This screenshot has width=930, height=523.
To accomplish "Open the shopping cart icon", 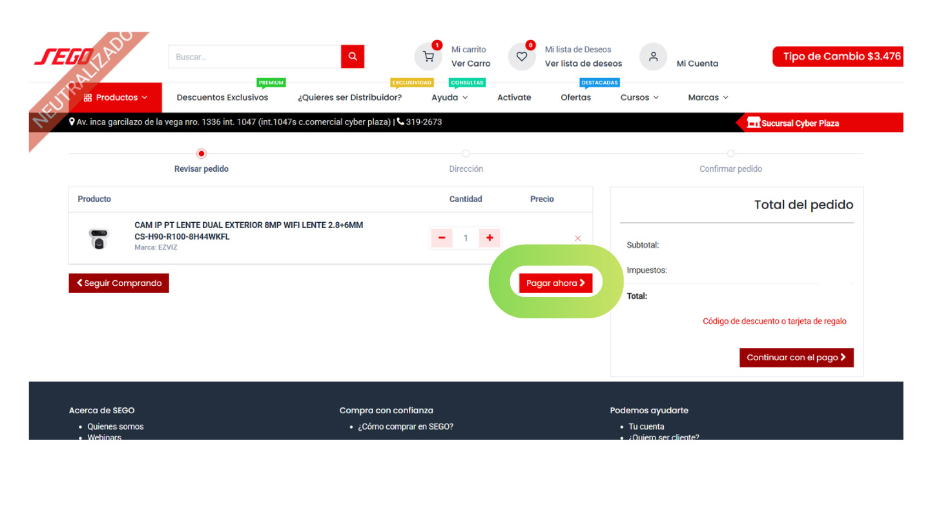I will [428, 57].
